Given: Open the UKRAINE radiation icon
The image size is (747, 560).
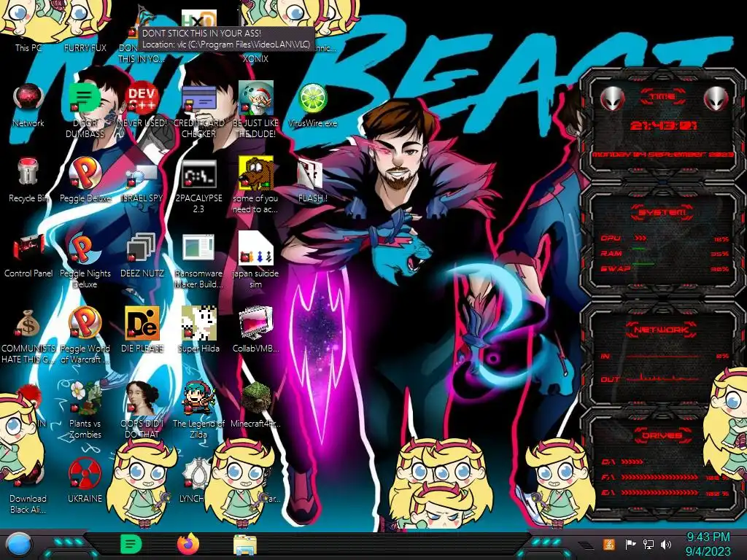Looking at the screenshot, I should (x=85, y=481).
